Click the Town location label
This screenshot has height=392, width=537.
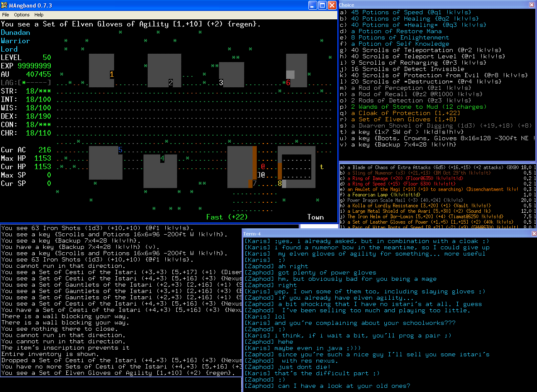(315, 217)
